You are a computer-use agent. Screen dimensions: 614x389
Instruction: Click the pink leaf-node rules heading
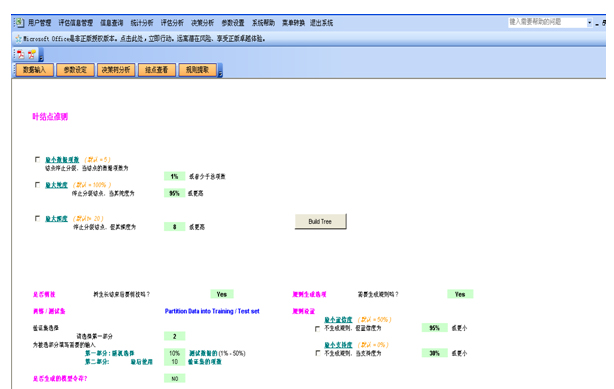[x=50, y=116]
